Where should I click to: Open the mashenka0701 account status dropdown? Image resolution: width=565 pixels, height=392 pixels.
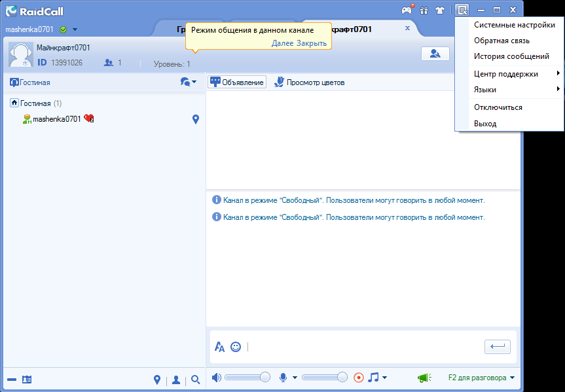(75, 29)
